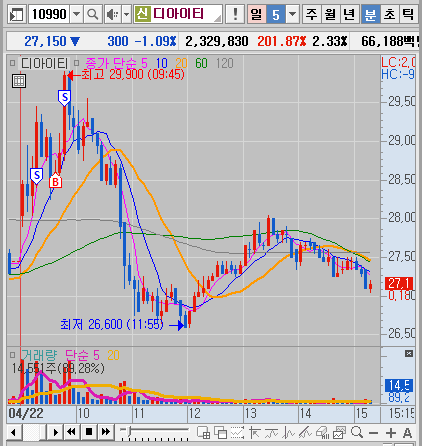
Task: Toggle the 종가 단순 moving average checkbox
Action: point(77,63)
